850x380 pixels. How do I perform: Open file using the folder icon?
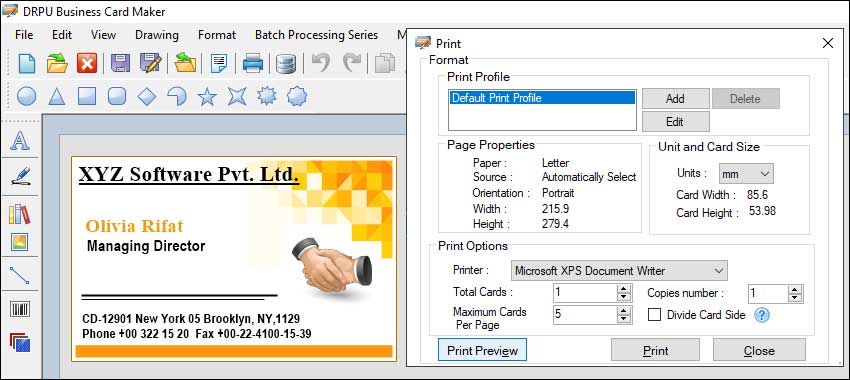point(57,63)
